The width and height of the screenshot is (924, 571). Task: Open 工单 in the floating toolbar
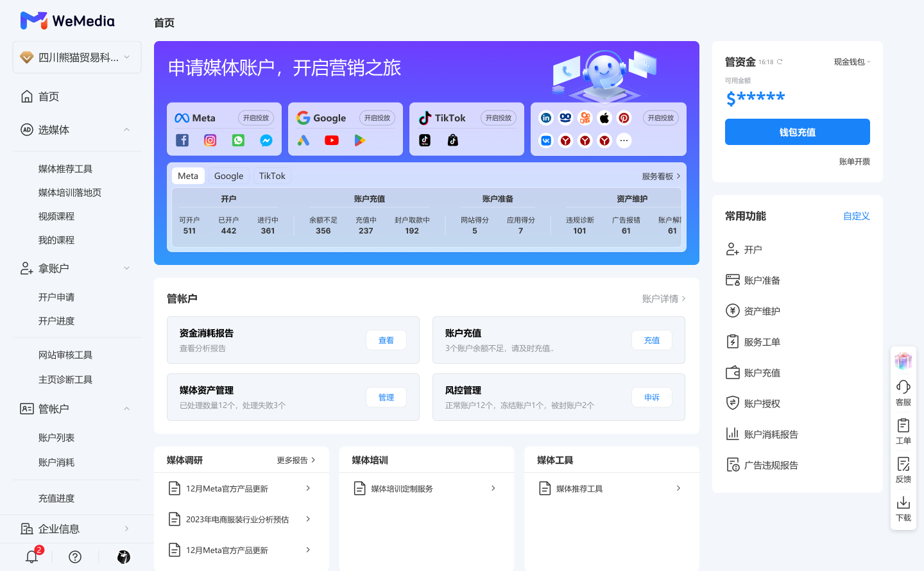click(x=903, y=431)
